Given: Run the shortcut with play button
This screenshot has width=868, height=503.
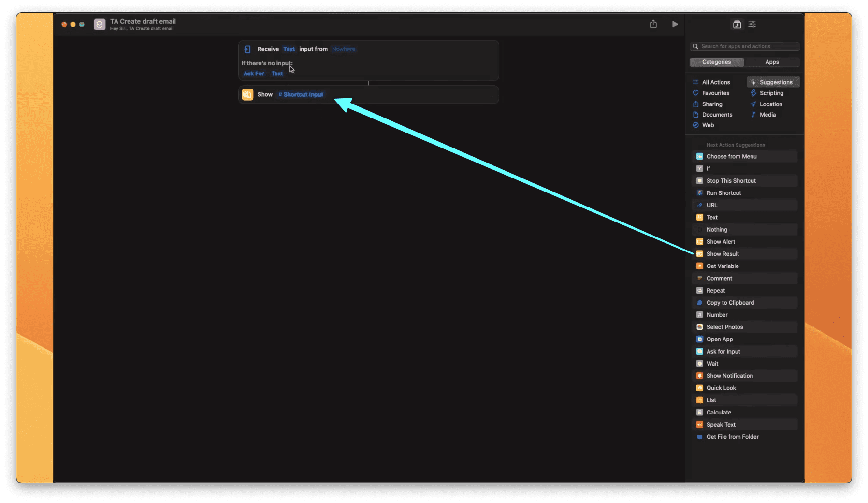Looking at the screenshot, I should click(675, 24).
